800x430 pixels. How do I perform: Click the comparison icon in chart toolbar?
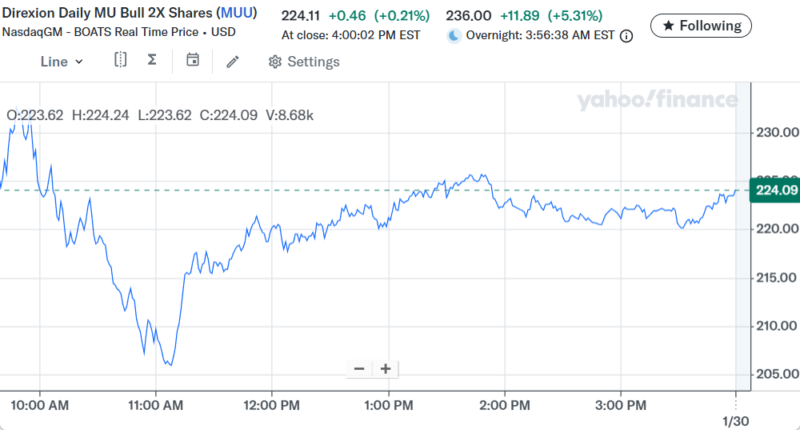click(120, 61)
